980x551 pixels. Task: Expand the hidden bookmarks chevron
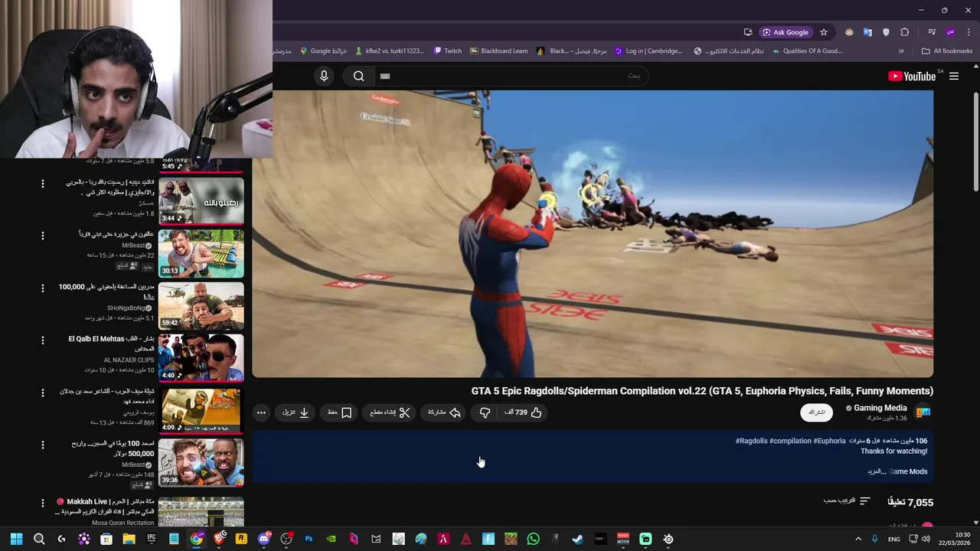click(x=901, y=51)
